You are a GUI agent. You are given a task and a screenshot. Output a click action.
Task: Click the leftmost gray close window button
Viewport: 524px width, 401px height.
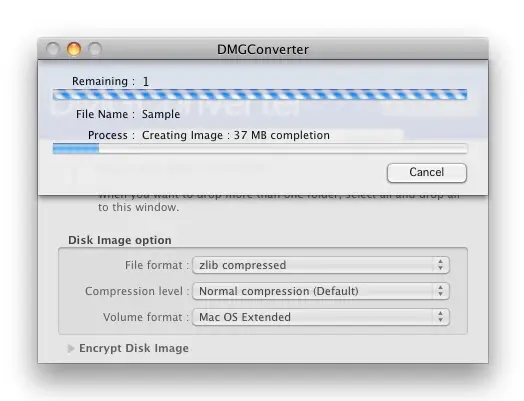pos(53,49)
